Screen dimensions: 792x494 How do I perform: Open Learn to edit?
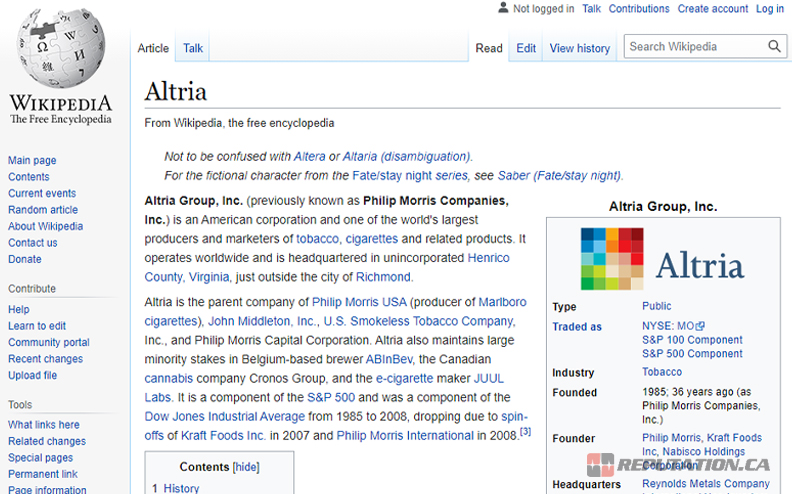(36, 326)
